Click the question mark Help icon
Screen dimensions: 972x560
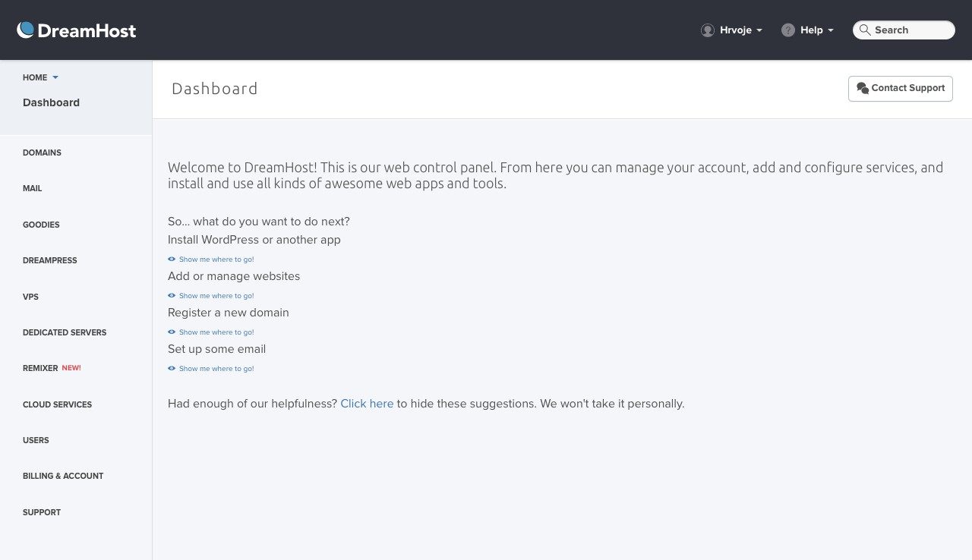[788, 30]
